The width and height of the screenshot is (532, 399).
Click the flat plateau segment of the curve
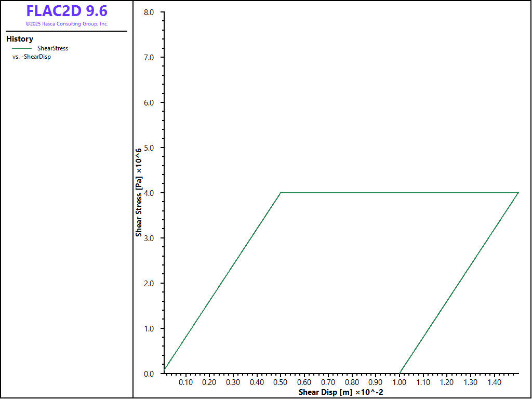click(400, 193)
